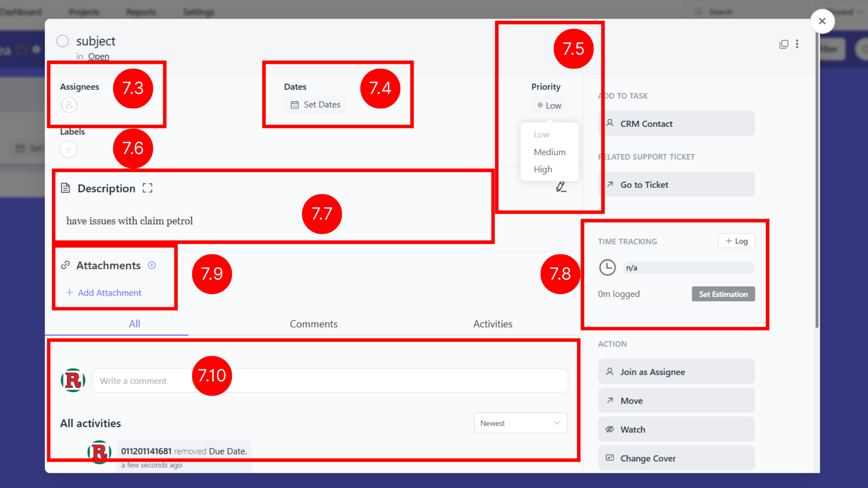Viewport: 868px width, 488px height.
Task: Switch to the Activities tab
Action: tap(492, 324)
